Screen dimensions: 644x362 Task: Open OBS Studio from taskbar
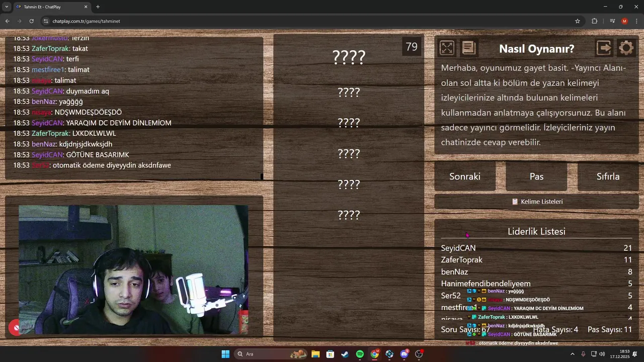pos(419,354)
